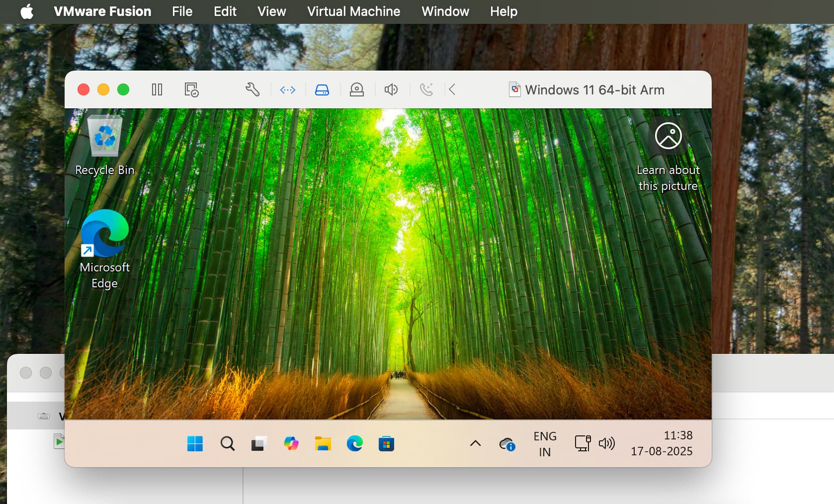Open the View menu
Screen dimensions: 834x504
[271, 11]
